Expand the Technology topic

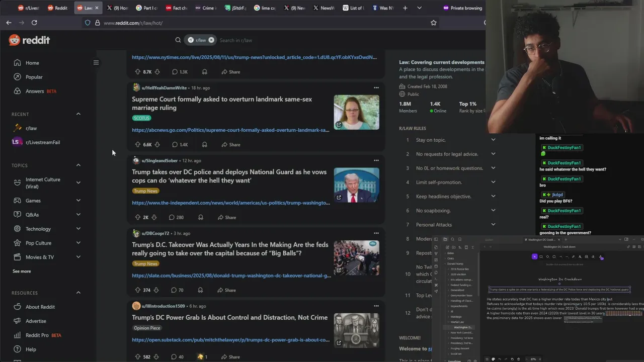click(78, 229)
